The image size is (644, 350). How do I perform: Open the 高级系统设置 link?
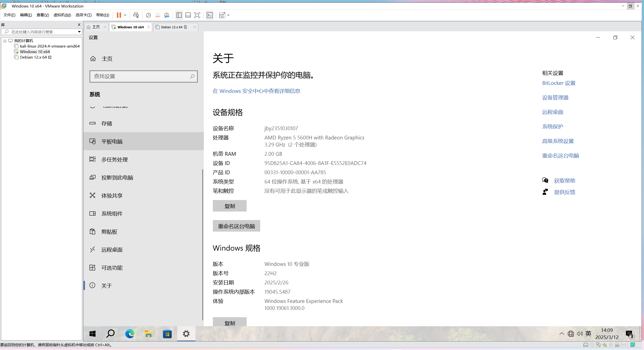click(558, 141)
